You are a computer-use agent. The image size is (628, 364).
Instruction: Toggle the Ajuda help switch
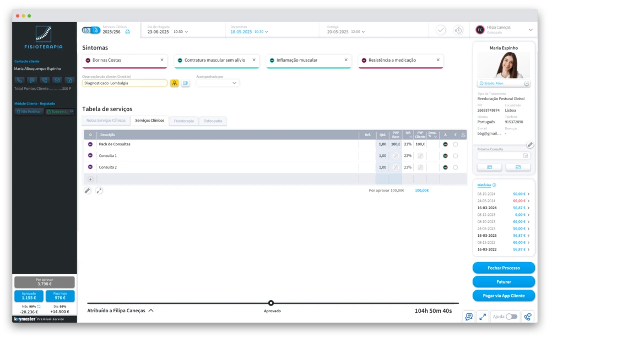[512, 317]
